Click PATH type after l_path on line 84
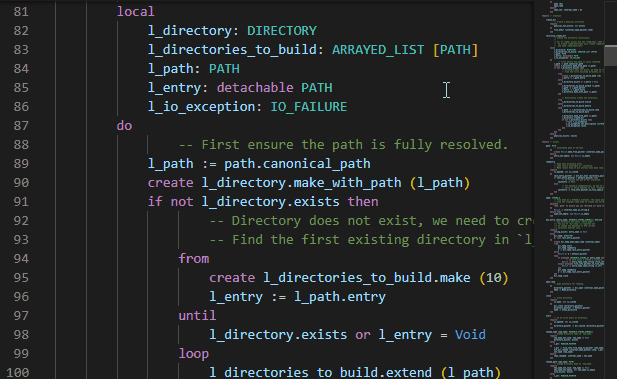This screenshot has height=379, width=617. coord(224,69)
